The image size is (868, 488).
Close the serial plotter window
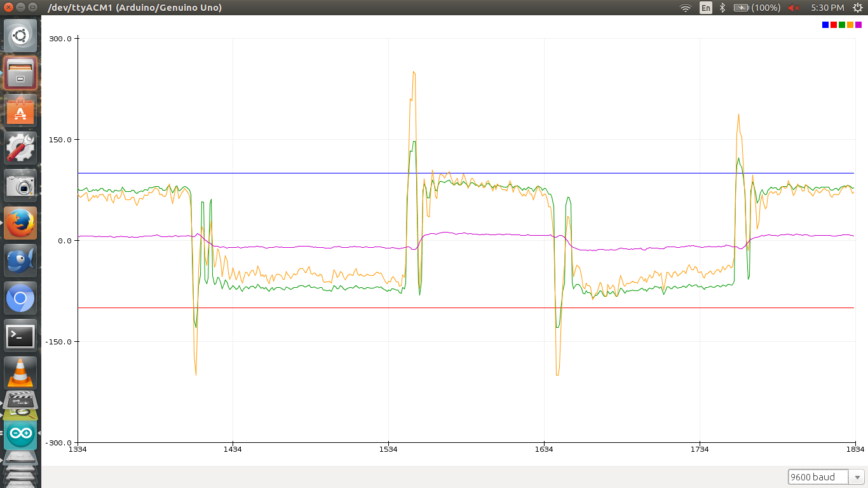point(8,8)
